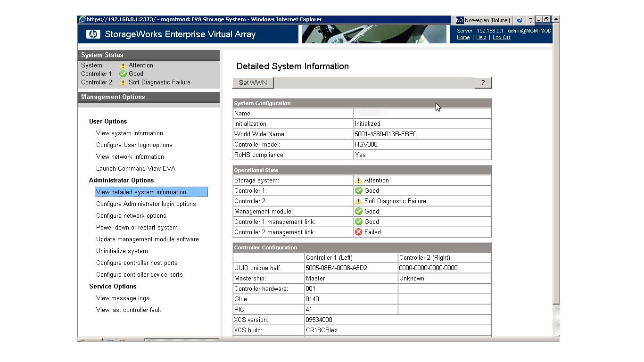Click the Set WWN button
This screenshot has width=644, height=362.
pyautogui.click(x=253, y=82)
